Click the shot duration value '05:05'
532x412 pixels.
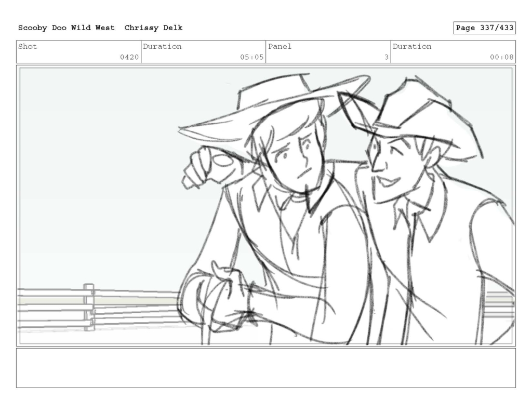pyautogui.click(x=252, y=57)
